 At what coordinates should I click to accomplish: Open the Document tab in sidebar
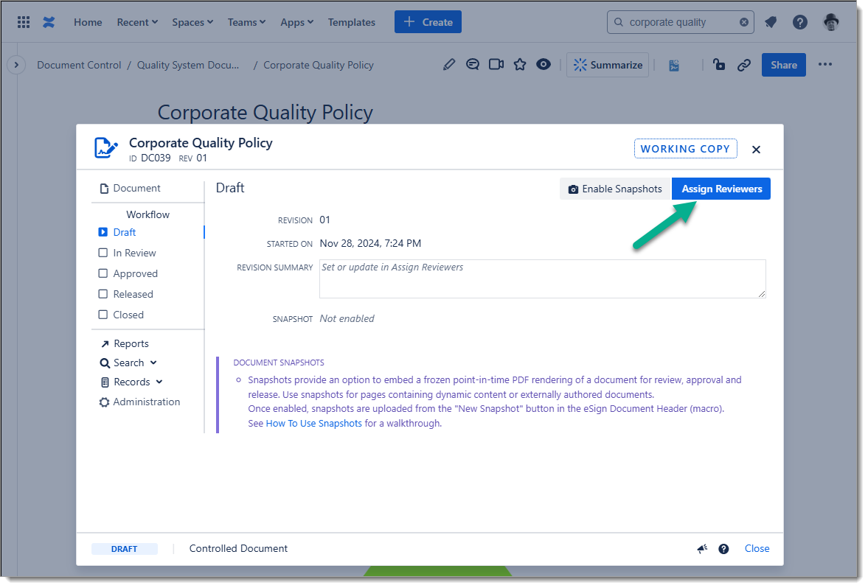pyautogui.click(x=136, y=188)
